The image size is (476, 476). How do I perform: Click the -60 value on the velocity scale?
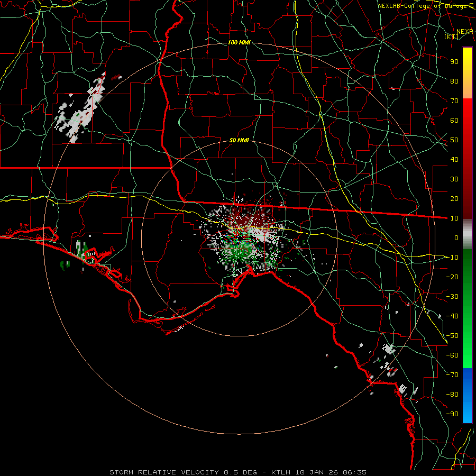pos(452,355)
